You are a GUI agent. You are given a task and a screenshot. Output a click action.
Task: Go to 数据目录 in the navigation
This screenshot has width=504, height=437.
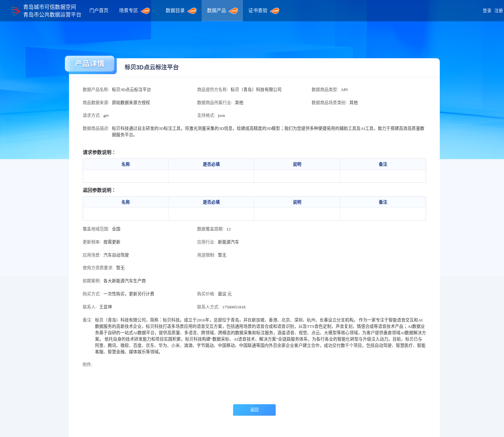pos(175,11)
